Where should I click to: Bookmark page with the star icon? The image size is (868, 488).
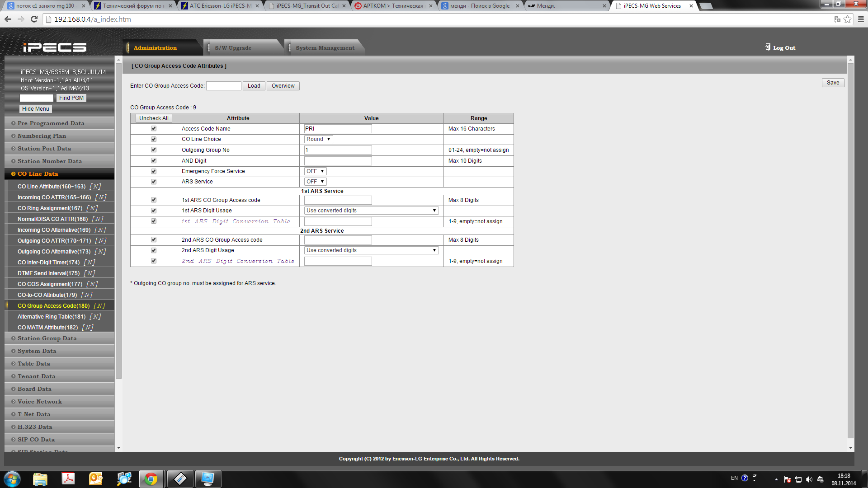[x=848, y=19]
